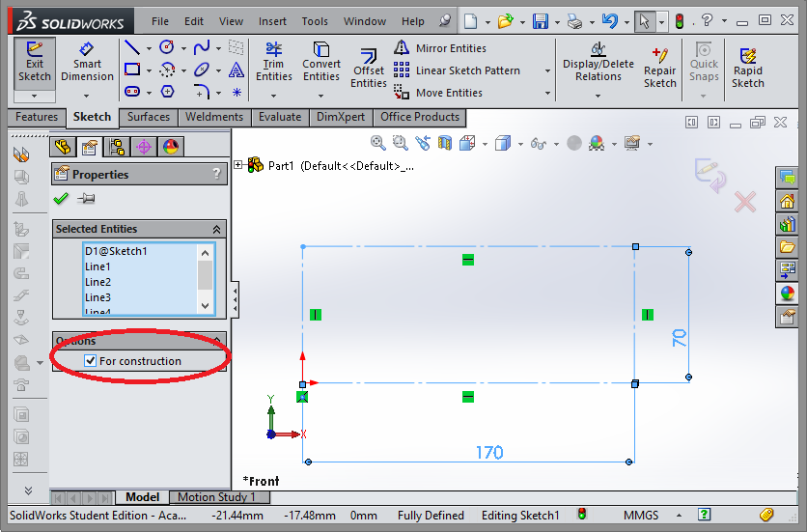This screenshot has width=807, height=532.
Task: Switch to the Features tab
Action: pos(37,117)
